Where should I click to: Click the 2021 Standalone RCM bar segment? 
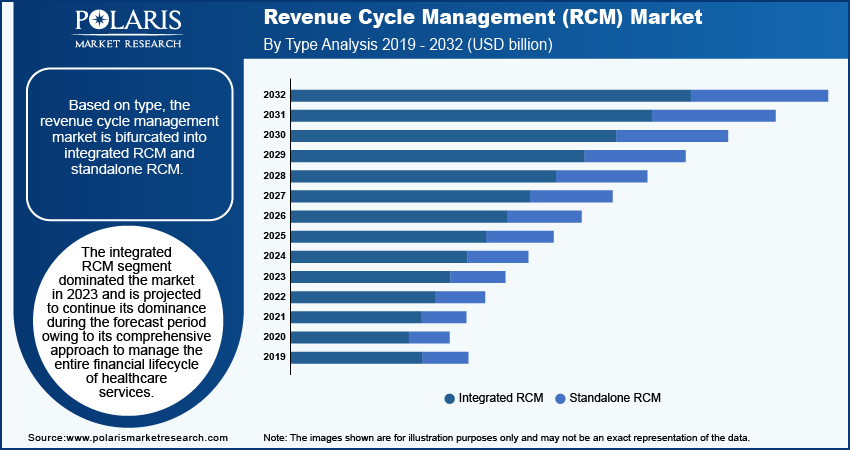coord(443,317)
